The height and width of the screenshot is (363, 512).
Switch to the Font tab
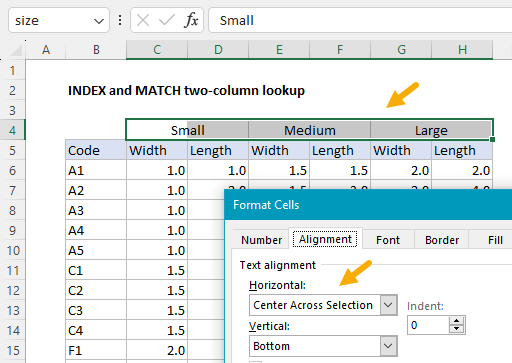388,240
